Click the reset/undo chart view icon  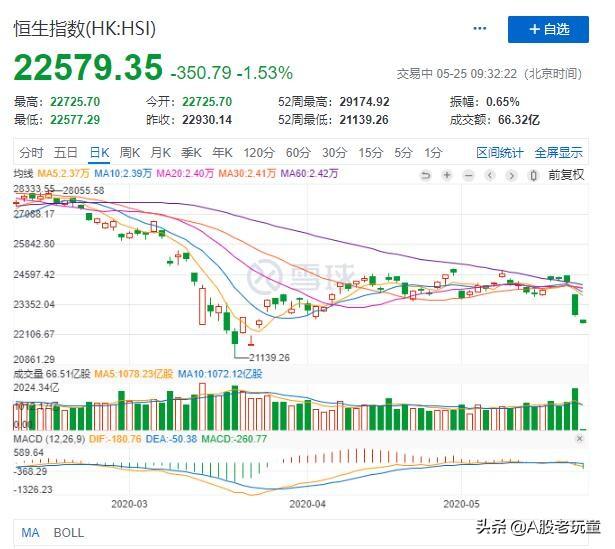click(426, 175)
